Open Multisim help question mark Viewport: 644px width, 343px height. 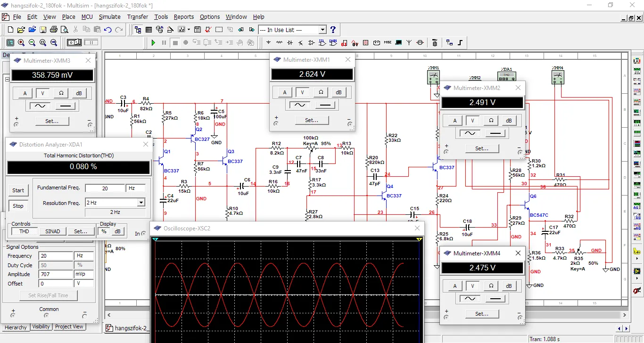(x=333, y=30)
